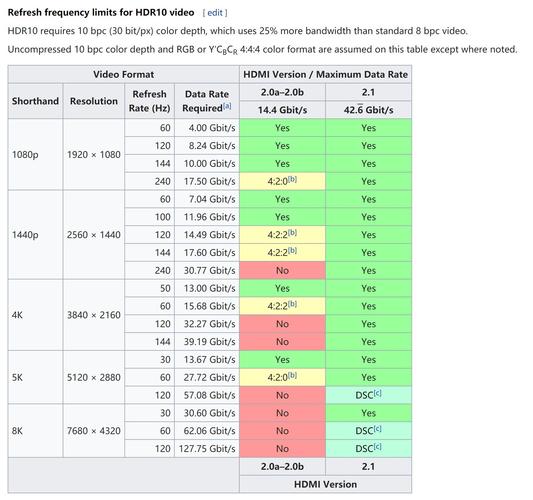Click the '1920 × 1080' resolution cell
Viewport: 533px width, 500px height.
(94, 155)
